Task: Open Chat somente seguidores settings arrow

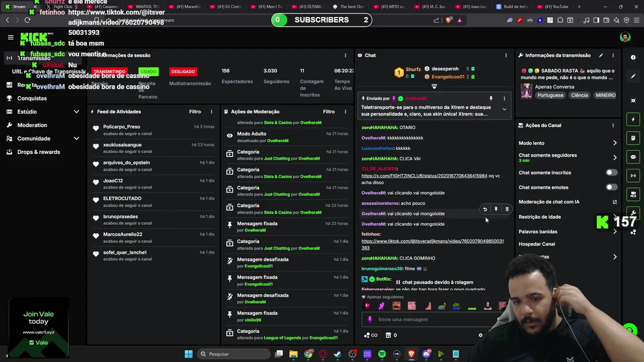Action: pyautogui.click(x=615, y=157)
